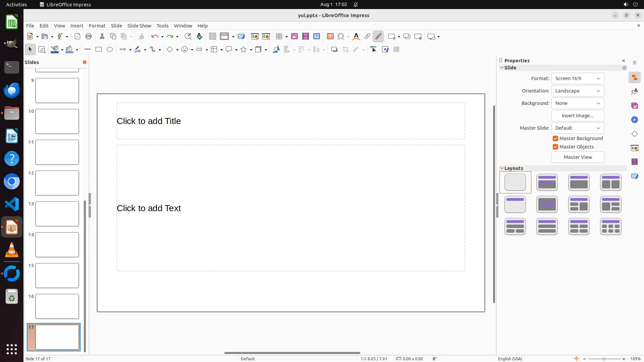Screen dimensions: 644x362
Task: Open the Insert Special Character icon
Action: [x=341, y=37]
